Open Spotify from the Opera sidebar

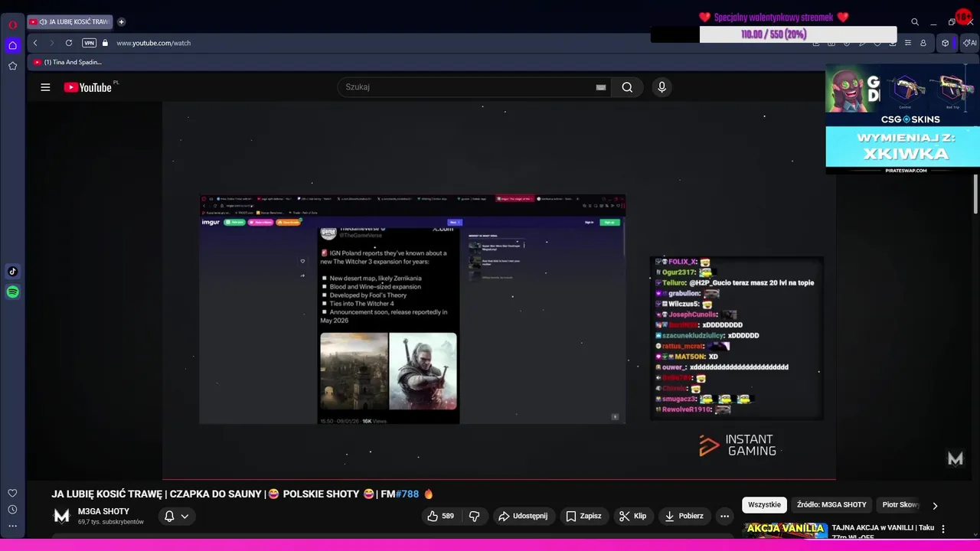click(12, 292)
